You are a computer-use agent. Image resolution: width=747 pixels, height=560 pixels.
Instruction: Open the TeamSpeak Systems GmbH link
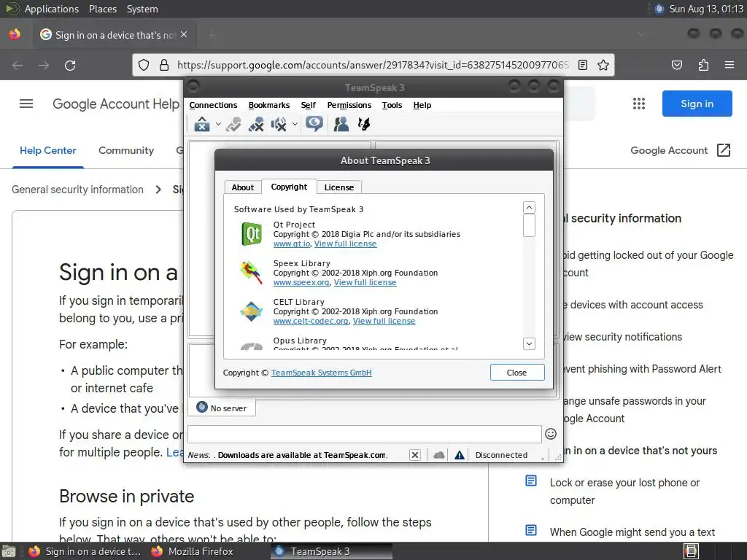tap(322, 373)
